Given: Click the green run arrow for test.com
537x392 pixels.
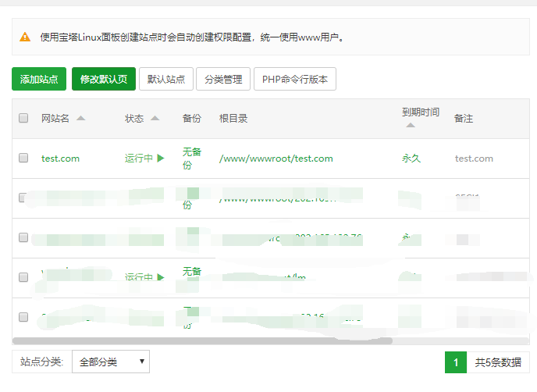Looking at the screenshot, I should 161,159.
